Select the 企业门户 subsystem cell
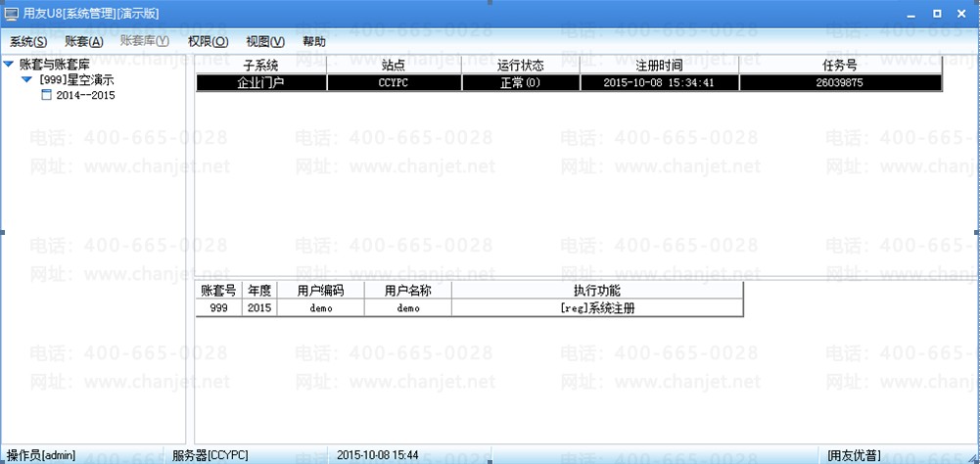Image resolution: width=980 pixels, height=464 pixels. (261, 82)
